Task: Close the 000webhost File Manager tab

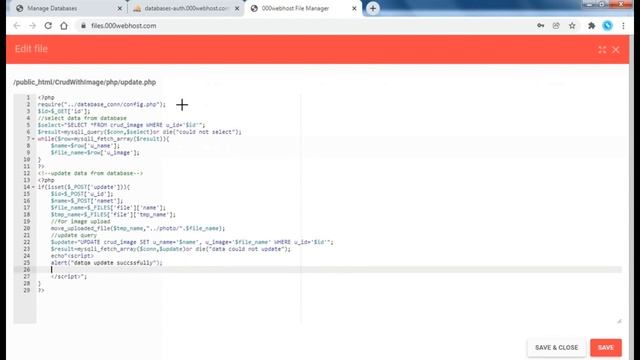Action: [354, 8]
